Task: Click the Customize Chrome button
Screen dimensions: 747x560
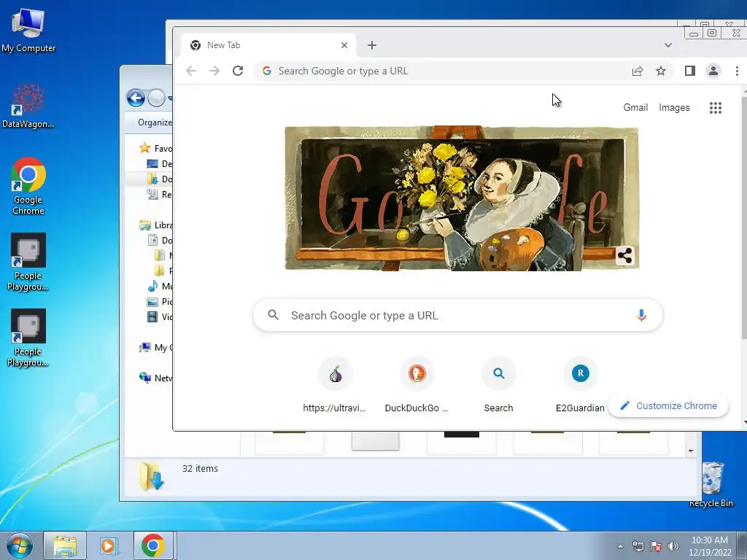Action: (668, 405)
